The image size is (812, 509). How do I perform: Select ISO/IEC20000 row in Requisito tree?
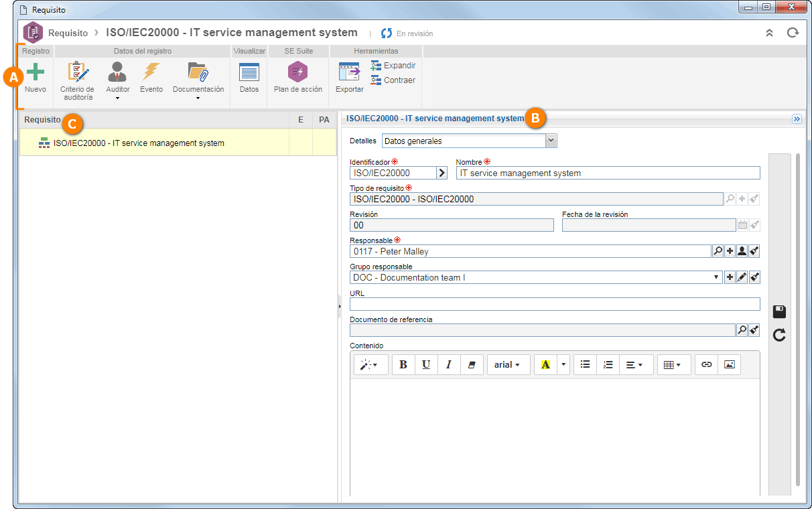click(x=178, y=143)
